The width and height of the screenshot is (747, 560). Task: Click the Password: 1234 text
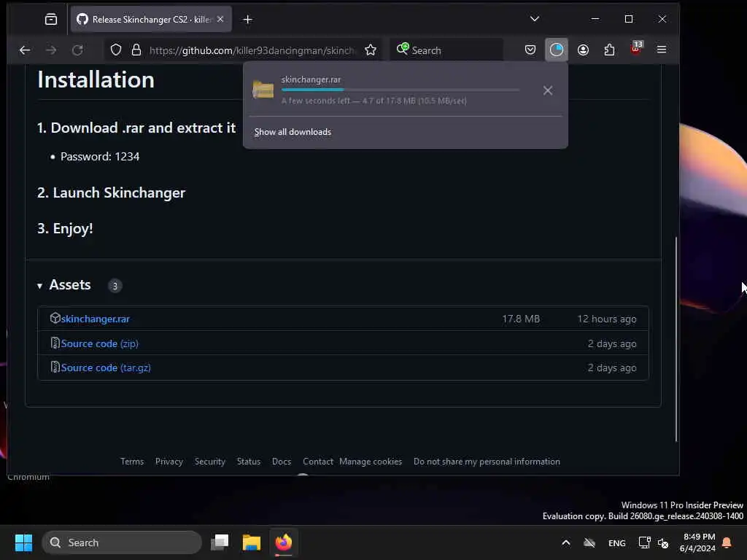coord(100,157)
